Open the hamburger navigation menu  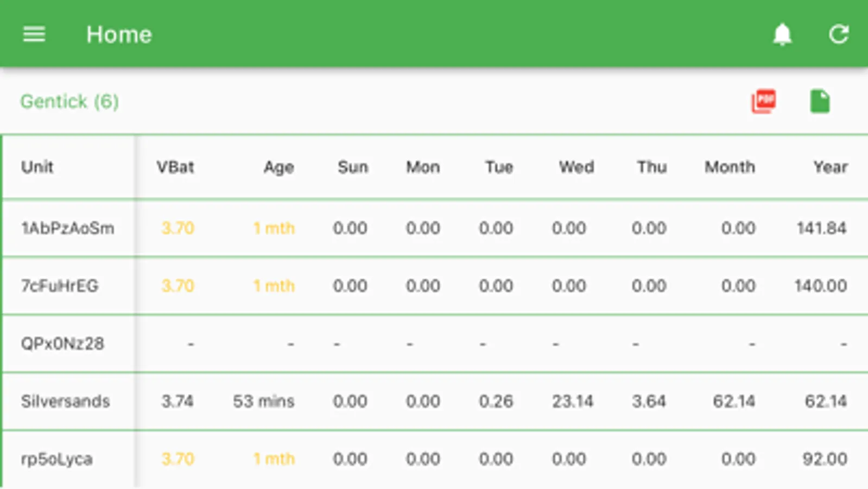click(x=34, y=34)
